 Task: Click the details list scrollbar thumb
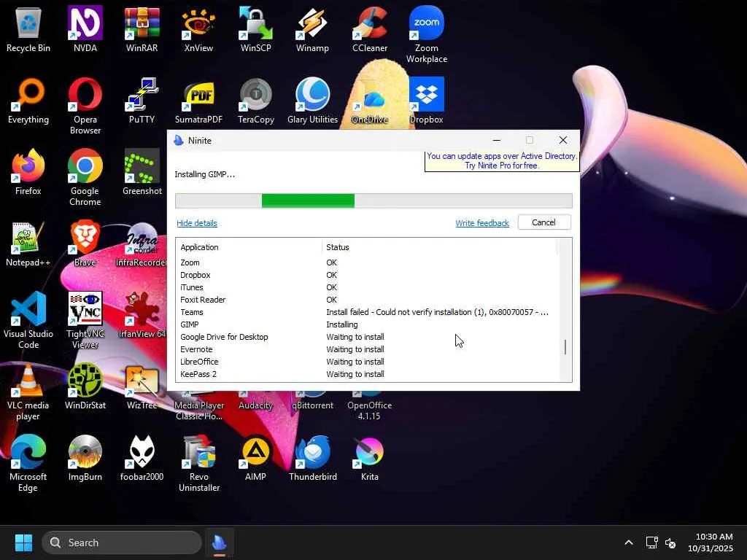[565, 347]
